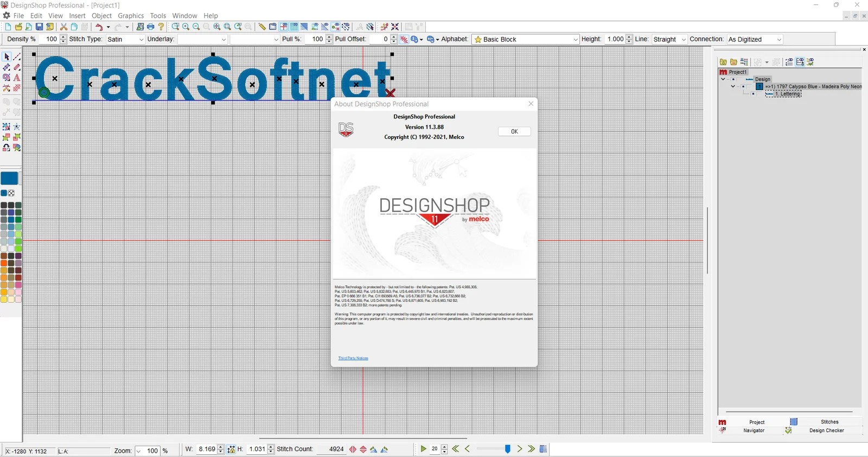Collapse the Design tree node

tap(723, 79)
